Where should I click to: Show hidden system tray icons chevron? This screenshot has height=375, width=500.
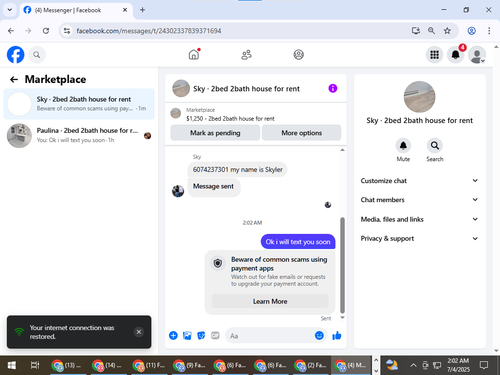coord(413,365)
